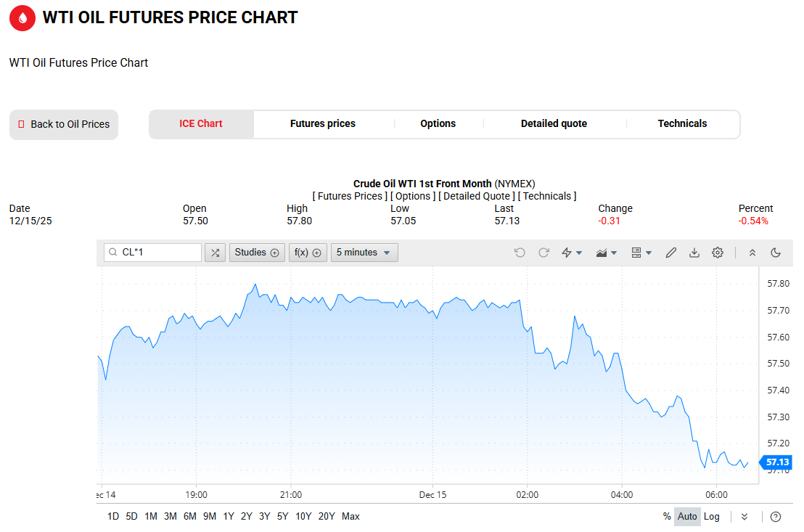Image resolution: width=804 pixels, height=532 pixels.
Task: Toggle Log scale on the chart
Action: [x=712, y=517]
